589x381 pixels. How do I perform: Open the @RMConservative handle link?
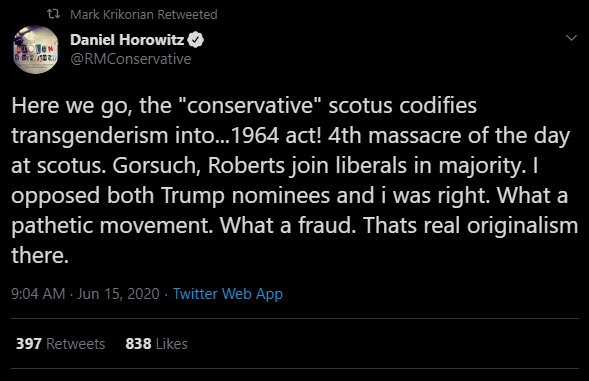click(x=131, y=59)
